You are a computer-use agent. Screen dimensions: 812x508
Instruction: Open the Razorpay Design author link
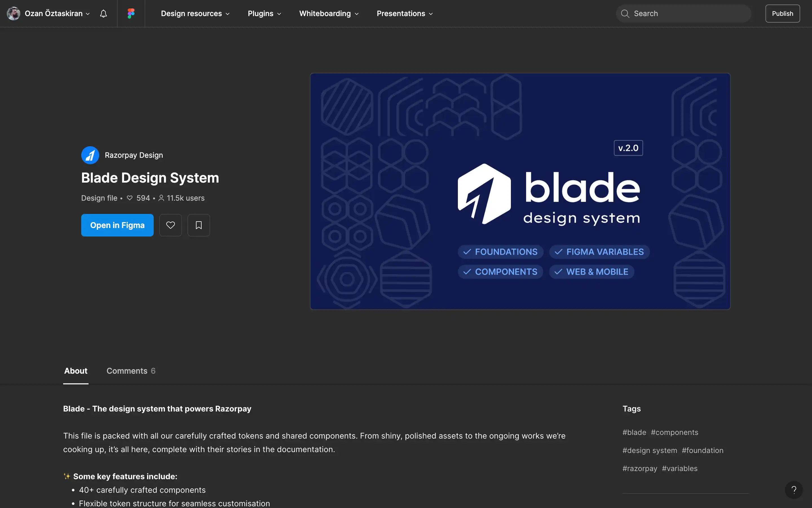coord(134,155)
